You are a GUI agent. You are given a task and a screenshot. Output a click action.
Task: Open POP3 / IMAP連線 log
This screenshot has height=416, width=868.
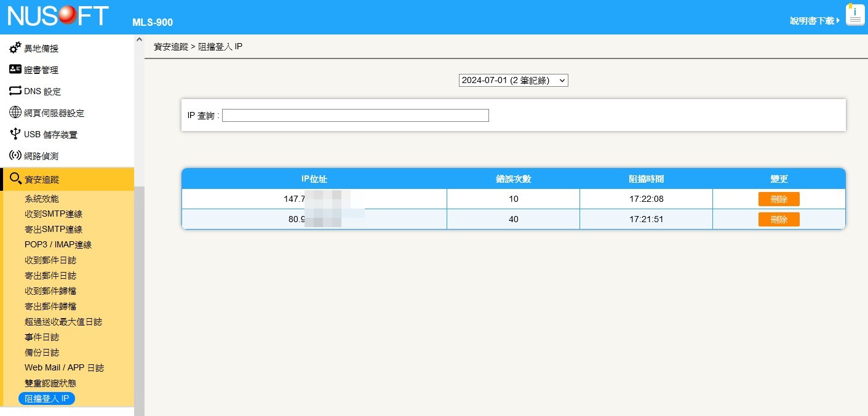point(58,245)
